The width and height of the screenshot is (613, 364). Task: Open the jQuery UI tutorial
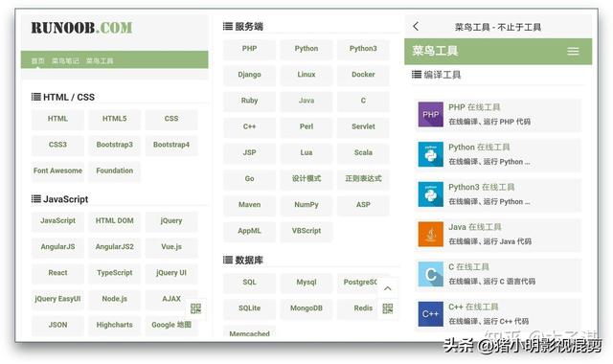[171, 273]
